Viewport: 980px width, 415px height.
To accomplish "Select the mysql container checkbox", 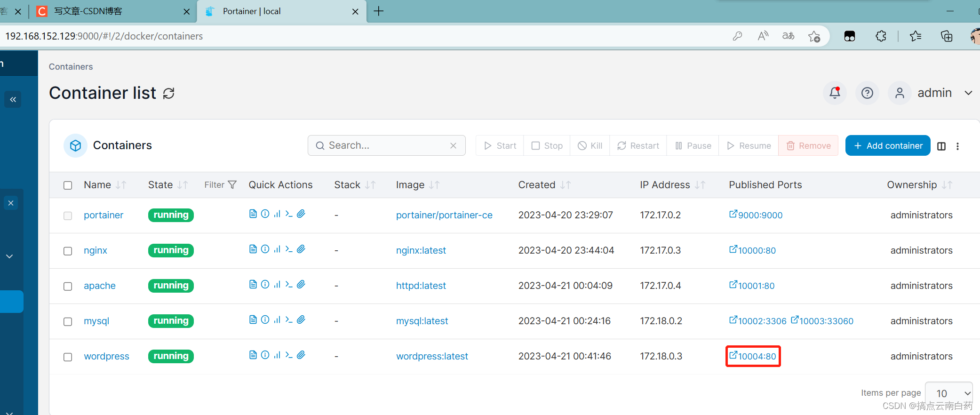I will click(68, 322).
